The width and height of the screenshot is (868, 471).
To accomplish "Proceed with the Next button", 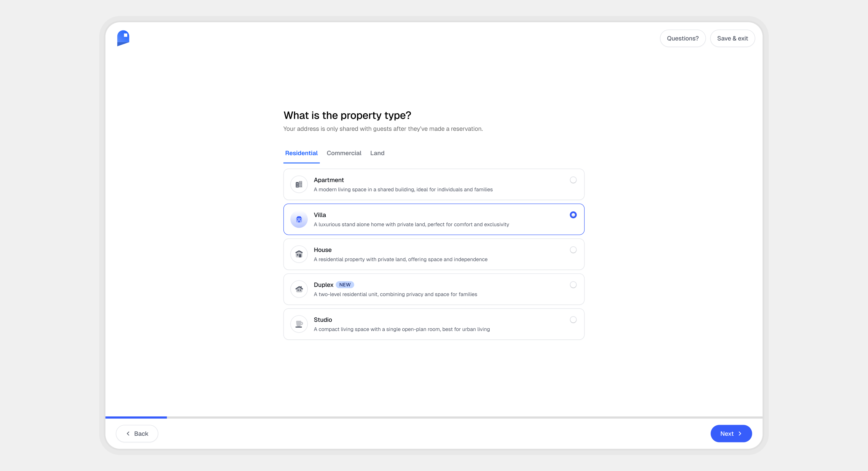I will [x=731, y=434].
